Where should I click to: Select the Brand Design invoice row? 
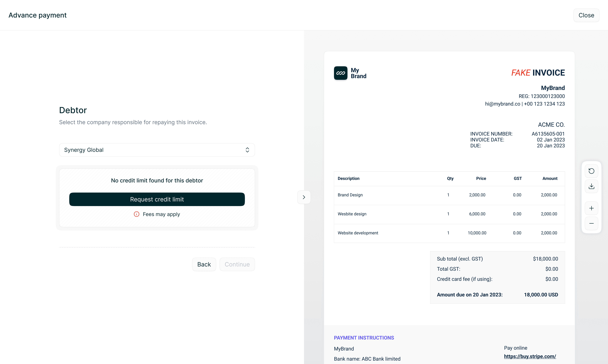click(x=350, y=195)
